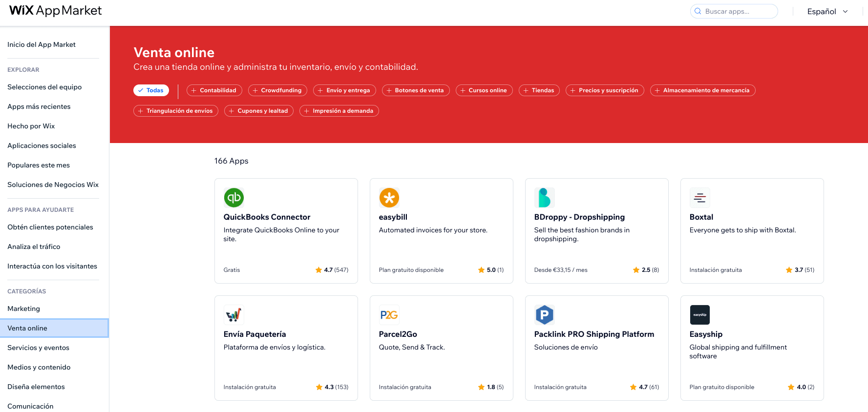Toggle Almacenamiento de mercancía filter
This screenshot has height=412, width=868.
tap(702, 90)
